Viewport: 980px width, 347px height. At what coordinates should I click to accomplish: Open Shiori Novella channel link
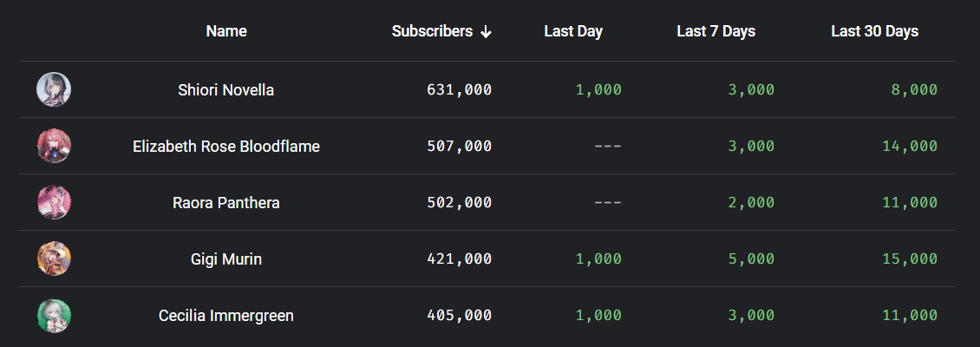226,89
